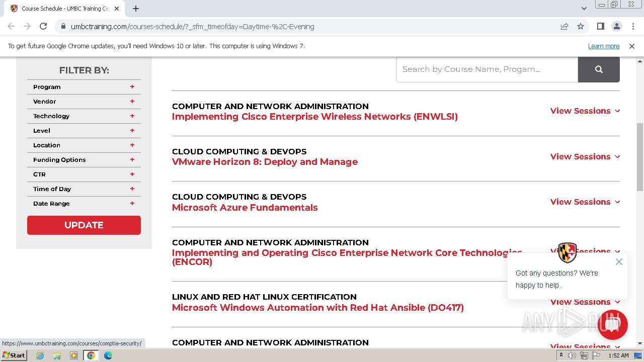Open Red Hat Ansible DO417 course
Screen dimensions: 644x362
[x=318, y=308]
